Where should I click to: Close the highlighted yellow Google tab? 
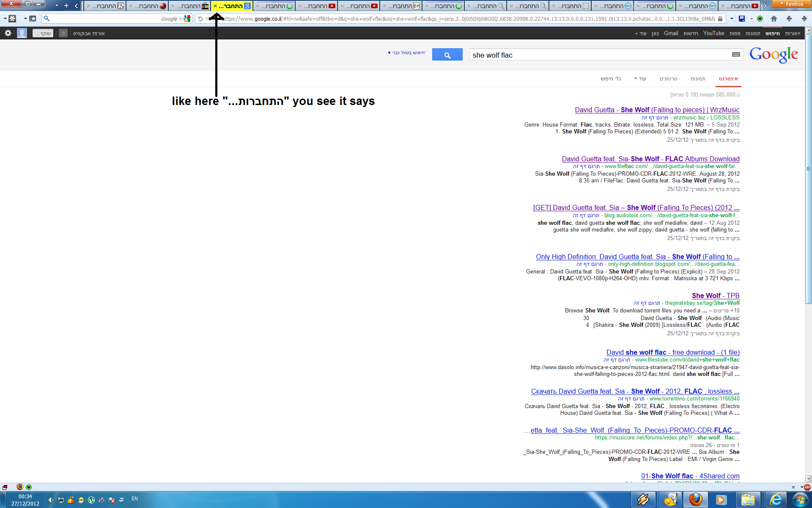point(215,6)
